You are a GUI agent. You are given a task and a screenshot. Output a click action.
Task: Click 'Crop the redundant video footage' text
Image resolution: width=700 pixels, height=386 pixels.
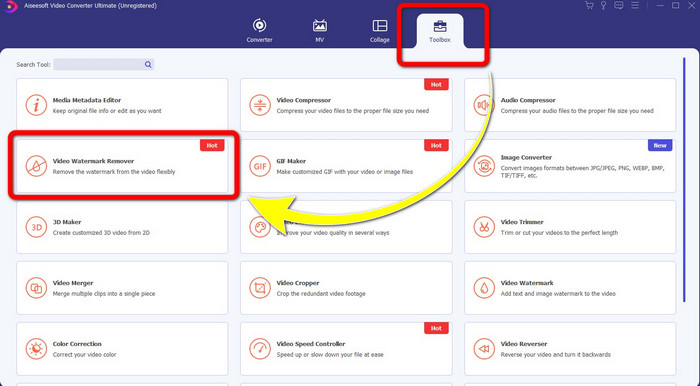321,294
